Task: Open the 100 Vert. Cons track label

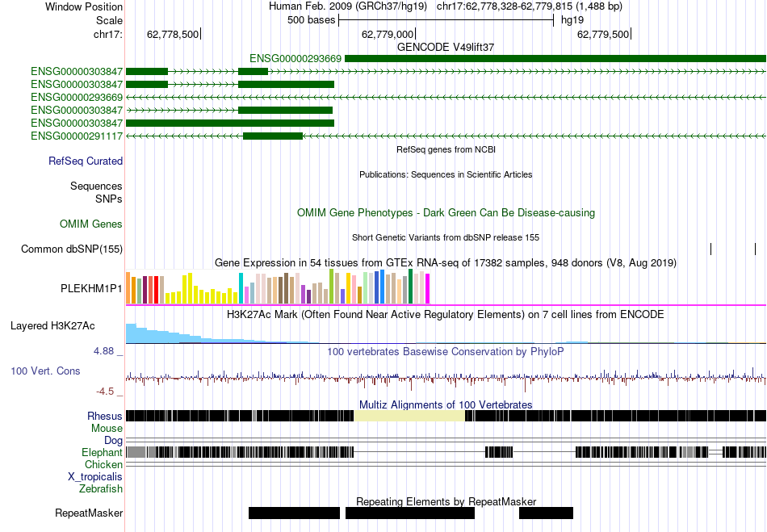Action: 45,371
